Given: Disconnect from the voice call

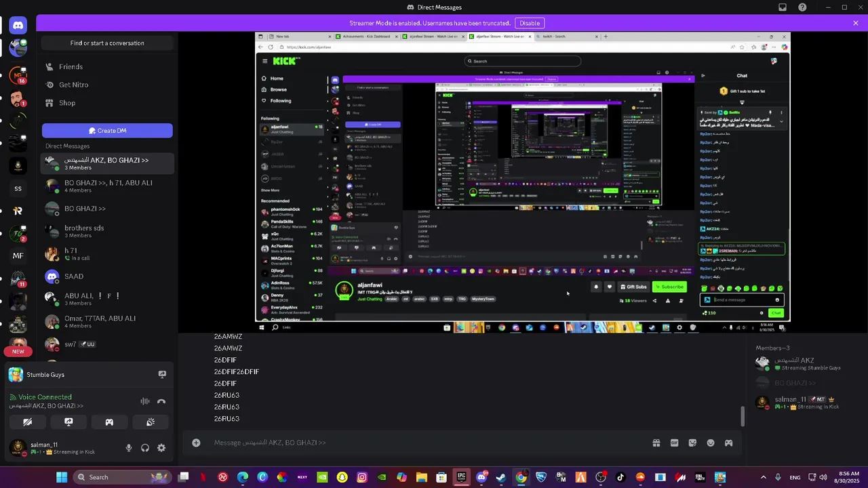Looking at the screenshot, I should point(161,401).
